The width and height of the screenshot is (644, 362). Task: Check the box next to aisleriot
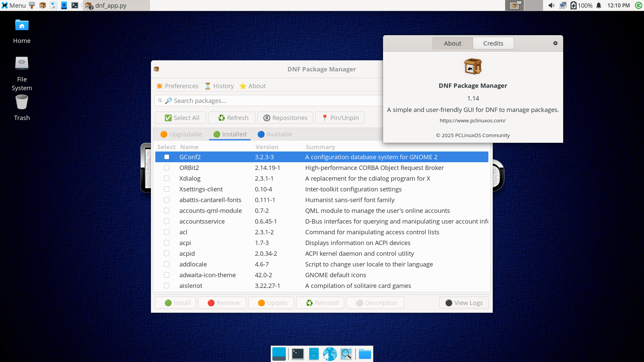167,286
